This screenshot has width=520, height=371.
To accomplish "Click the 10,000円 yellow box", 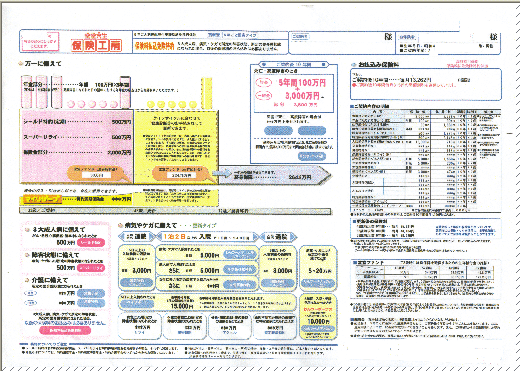I will (x=318, y=316).
